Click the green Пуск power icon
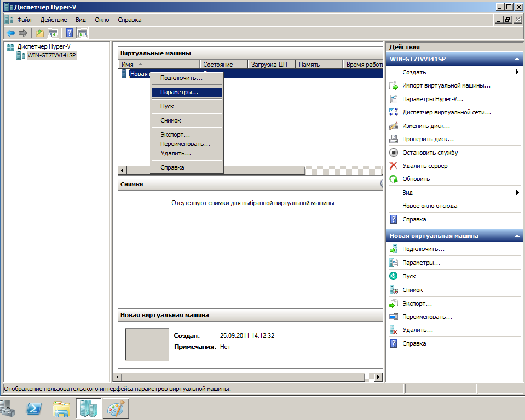The width and height of the screenshot is (525, 420). 393,276
